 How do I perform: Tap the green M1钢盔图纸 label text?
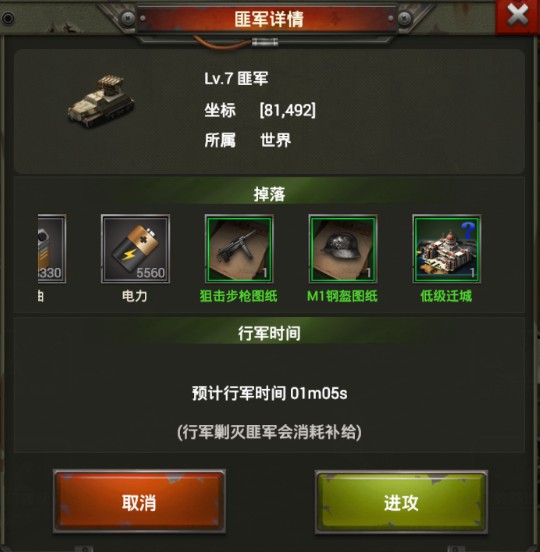tap(342, 296)
